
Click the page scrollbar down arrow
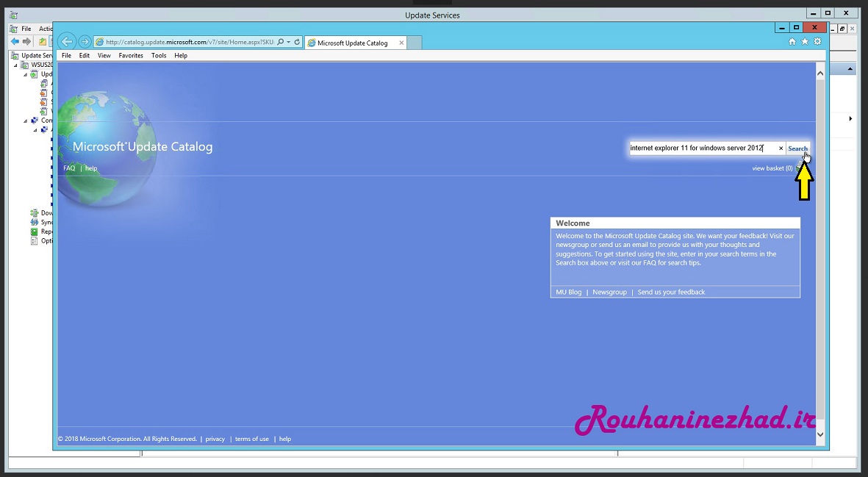click(x=820, y=434)
